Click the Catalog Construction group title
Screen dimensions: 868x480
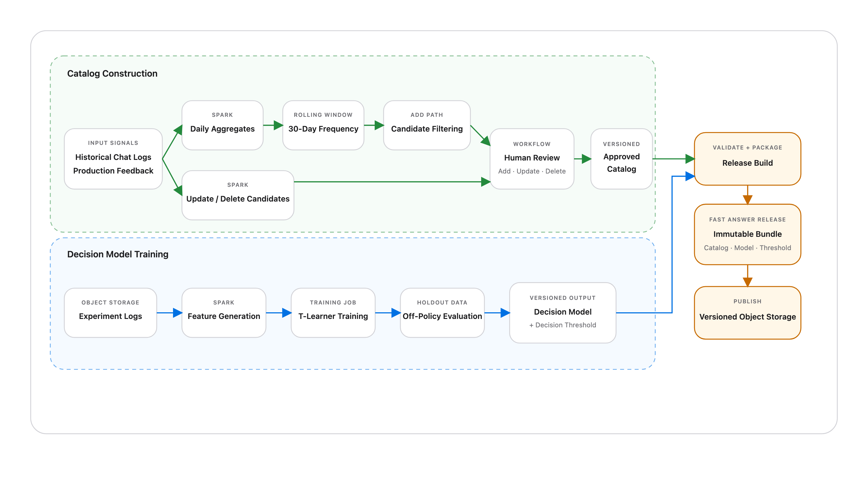[x=112, y=73]
